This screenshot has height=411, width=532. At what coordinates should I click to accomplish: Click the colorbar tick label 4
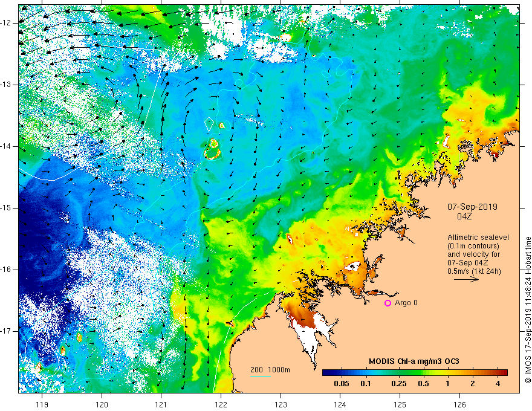point(498,384)
